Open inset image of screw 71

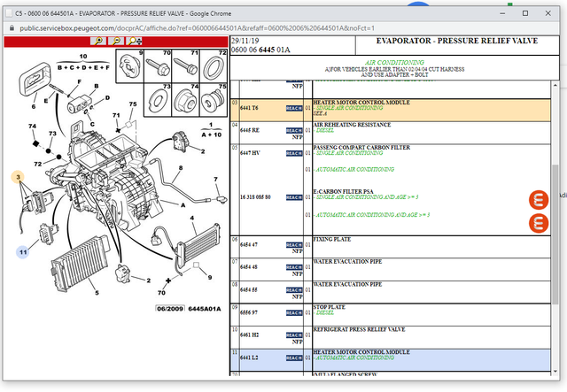click(x=185, y=66)
